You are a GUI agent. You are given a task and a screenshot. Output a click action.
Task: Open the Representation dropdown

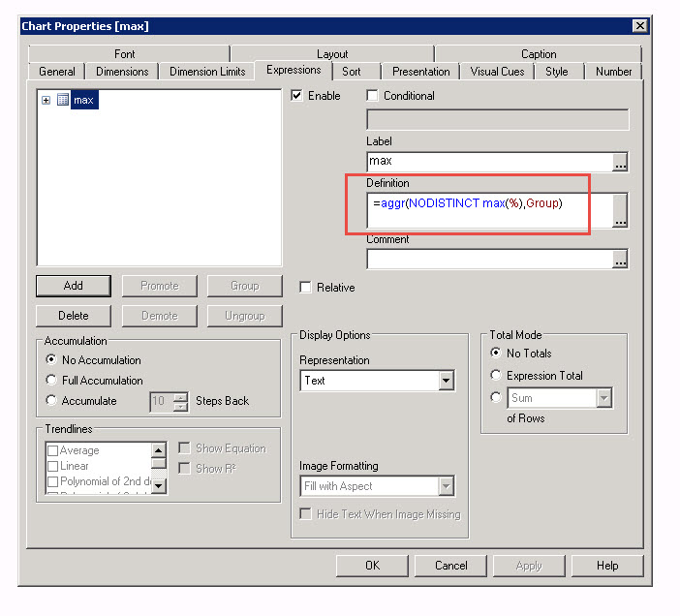[446, 381]
